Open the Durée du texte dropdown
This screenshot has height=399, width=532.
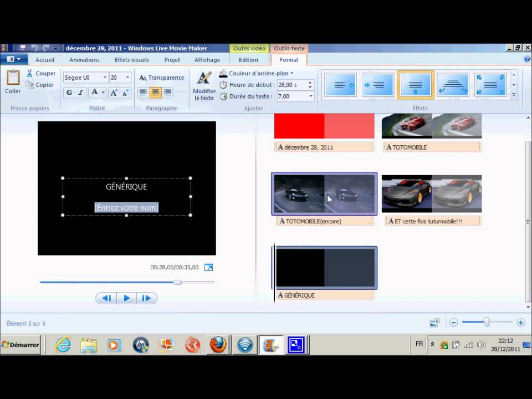(311, 96)
